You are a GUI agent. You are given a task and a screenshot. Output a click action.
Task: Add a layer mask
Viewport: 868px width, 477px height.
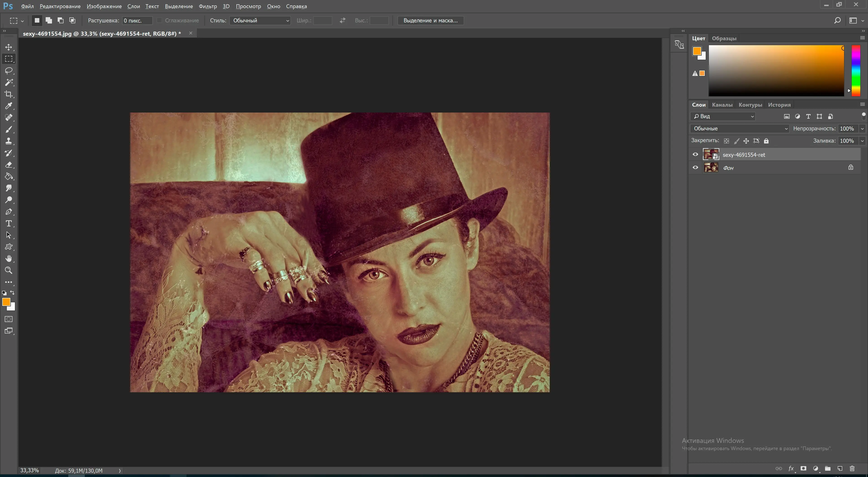(803, 469)
